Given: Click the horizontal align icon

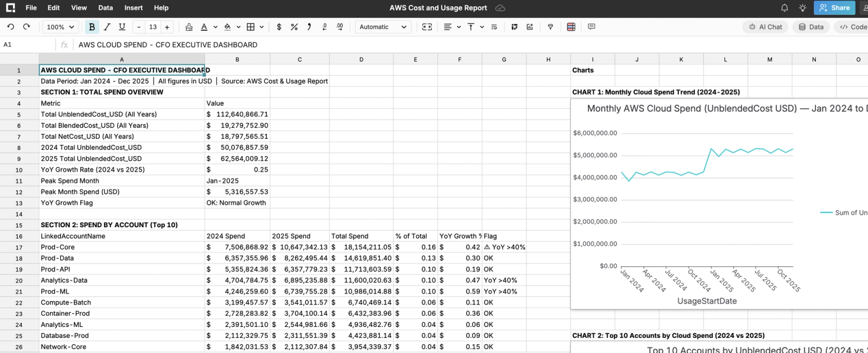Looking at the screenshot, I should point(448,27).
